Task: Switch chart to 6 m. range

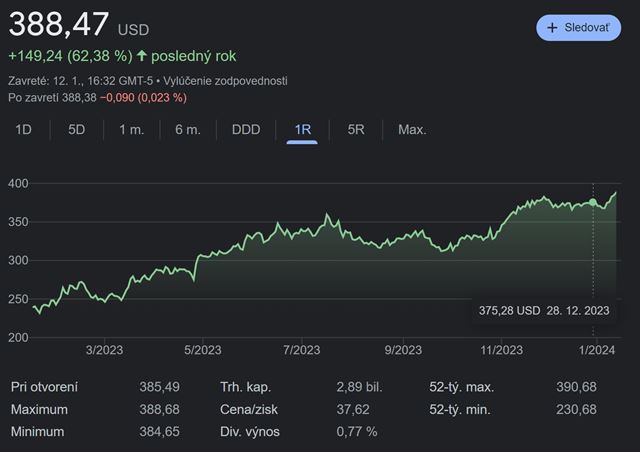Action: [187, 129]
